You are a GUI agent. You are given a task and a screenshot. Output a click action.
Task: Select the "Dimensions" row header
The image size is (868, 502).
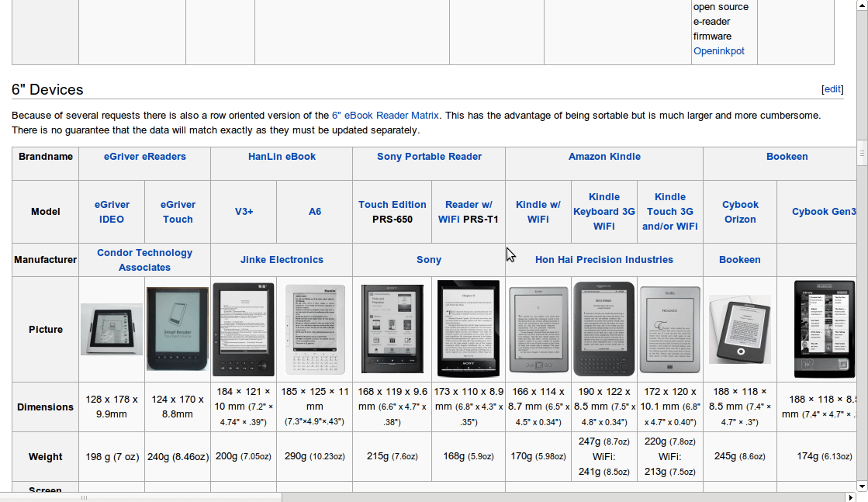tap(46, 407)
